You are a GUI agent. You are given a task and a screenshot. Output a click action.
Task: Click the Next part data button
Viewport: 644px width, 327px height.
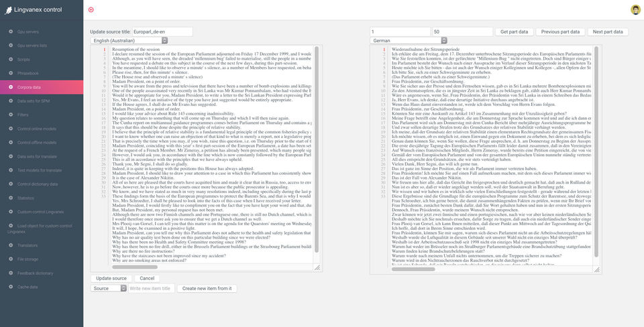click(608, 32)
